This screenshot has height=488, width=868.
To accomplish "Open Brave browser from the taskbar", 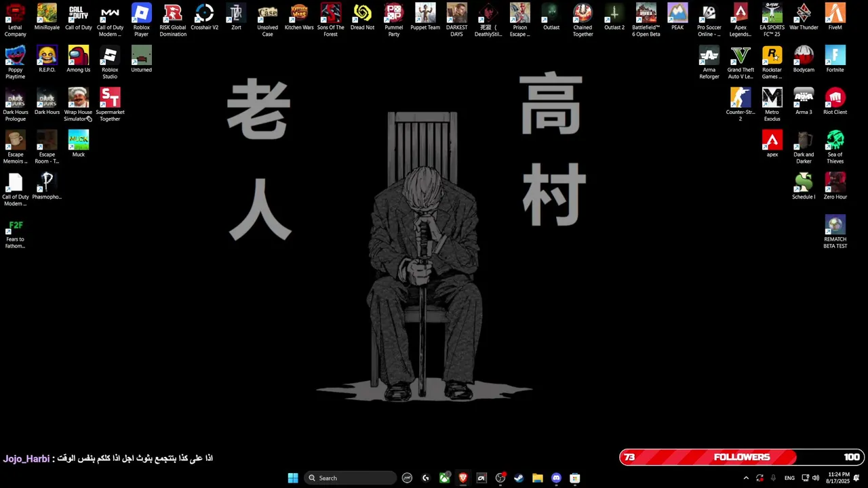I will point(463,478).
